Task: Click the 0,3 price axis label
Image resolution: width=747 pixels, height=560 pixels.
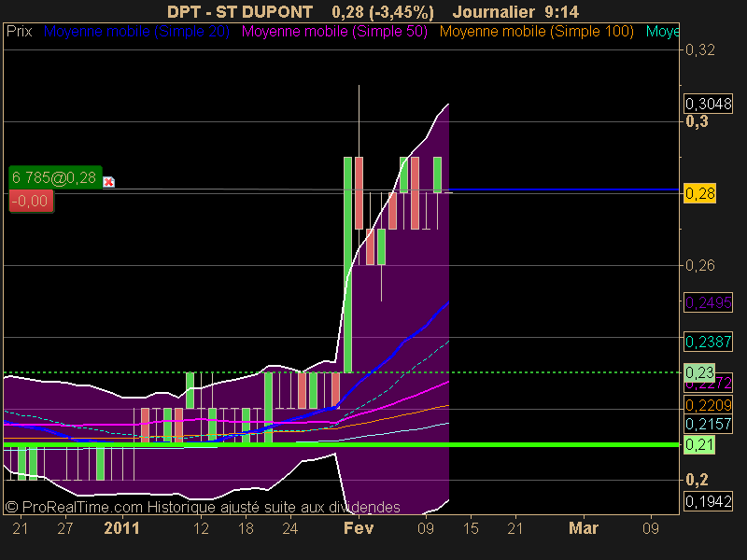Action: (x=697, y=121)
